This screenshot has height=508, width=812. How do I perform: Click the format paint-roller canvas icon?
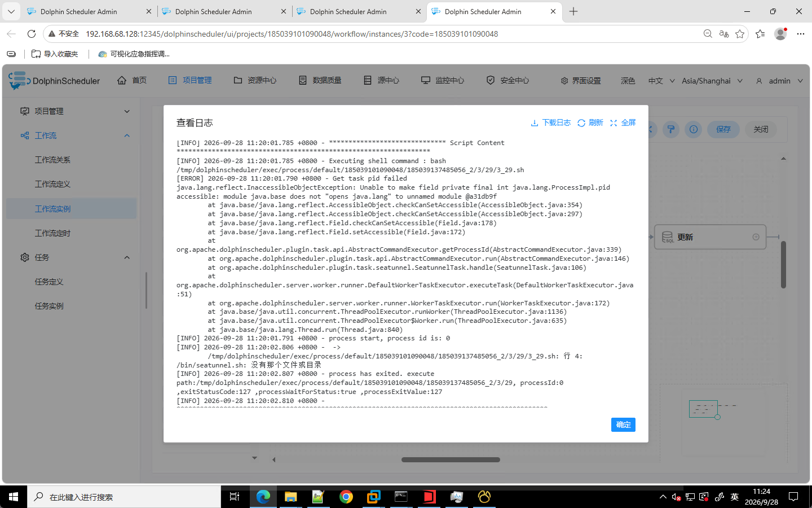click(671, 129)
